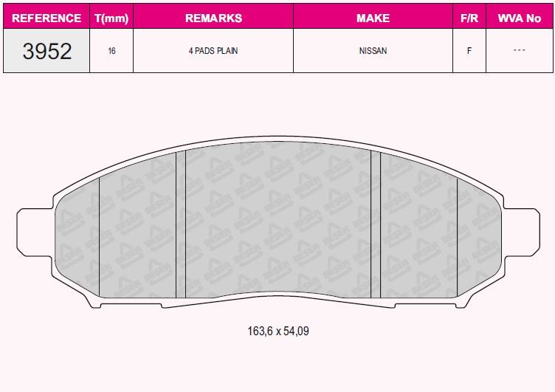Click the F value in F/R column
This screenshot has width=555, height=392.
469,51
